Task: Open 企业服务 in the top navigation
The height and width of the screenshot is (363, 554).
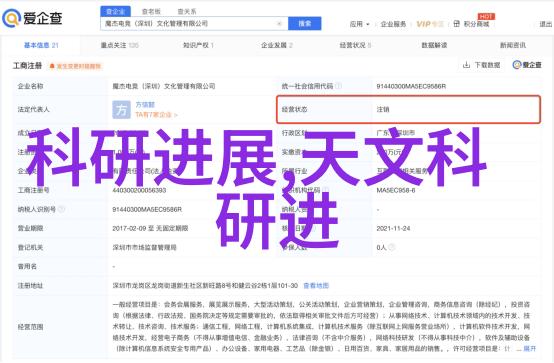Action: [x=393, y=24]
